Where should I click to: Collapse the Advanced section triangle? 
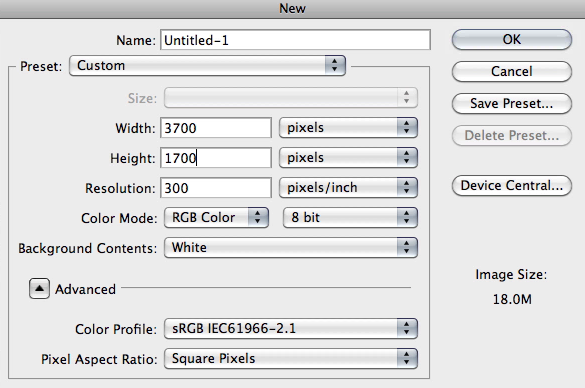click(39, 288)
